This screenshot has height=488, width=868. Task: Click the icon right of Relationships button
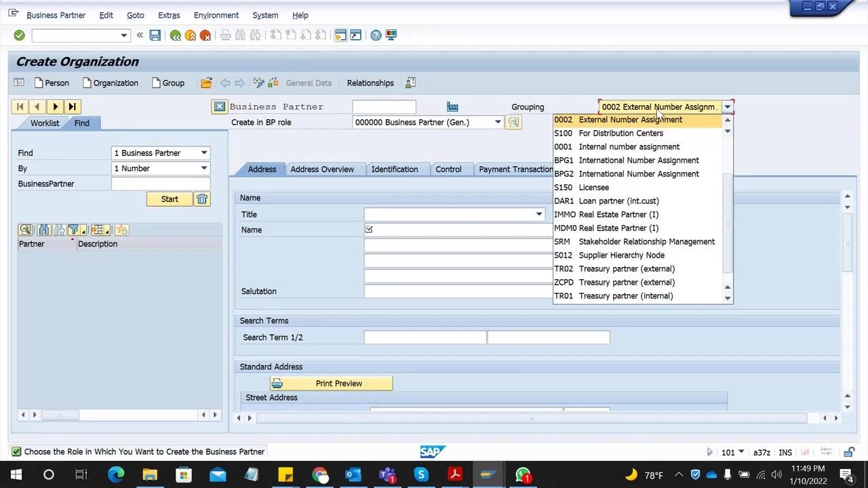coord(410,83)
